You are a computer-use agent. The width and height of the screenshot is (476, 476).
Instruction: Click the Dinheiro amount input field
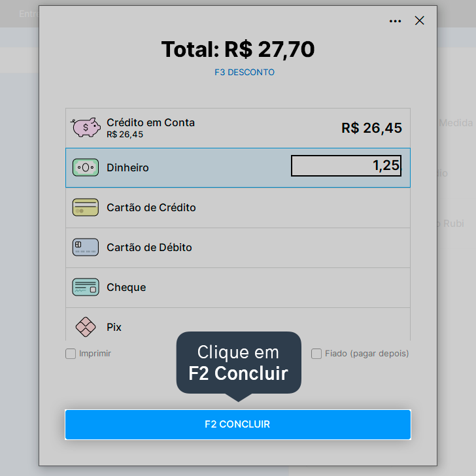click(x=346, y=166)
